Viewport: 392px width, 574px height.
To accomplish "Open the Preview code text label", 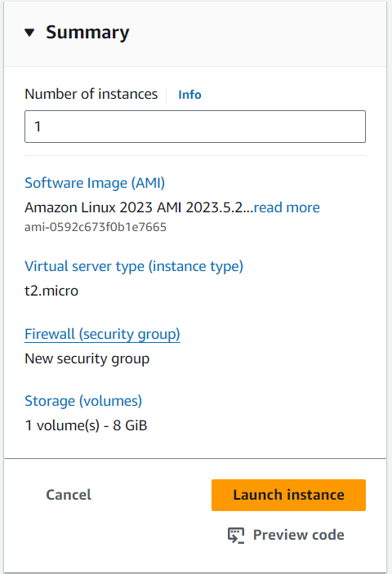I will (x=299, y=535).
